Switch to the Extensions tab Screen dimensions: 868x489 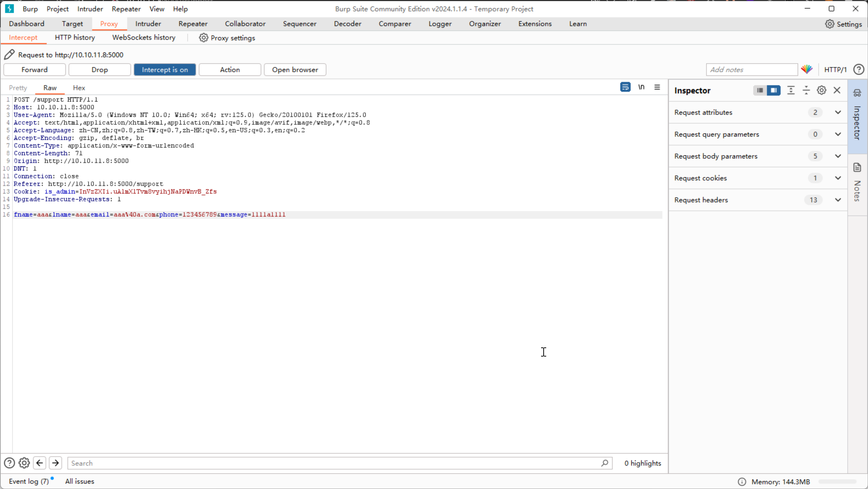coord(535,24)
